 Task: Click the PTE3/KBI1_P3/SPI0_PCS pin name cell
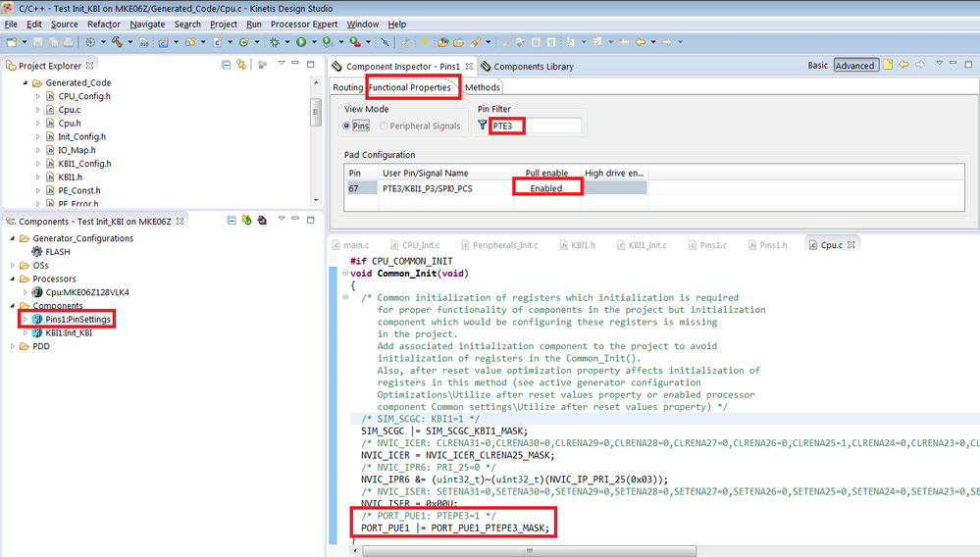(445, 188)
